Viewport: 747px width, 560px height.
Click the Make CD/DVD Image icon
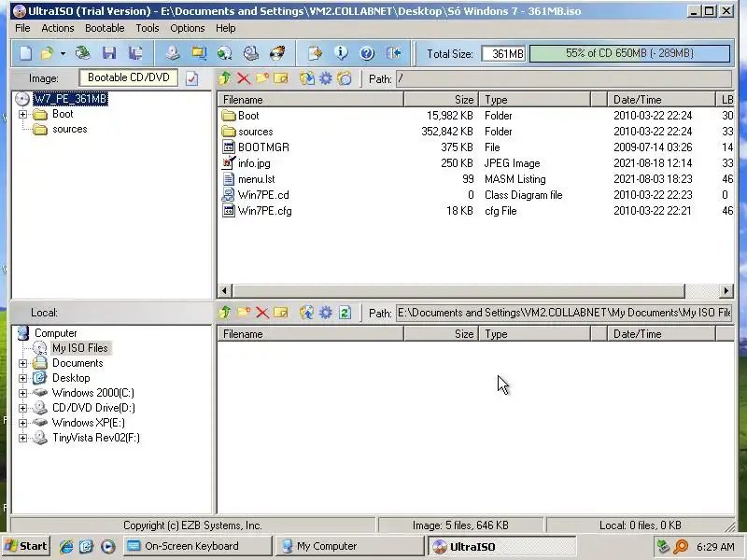[x=173, y=53]
